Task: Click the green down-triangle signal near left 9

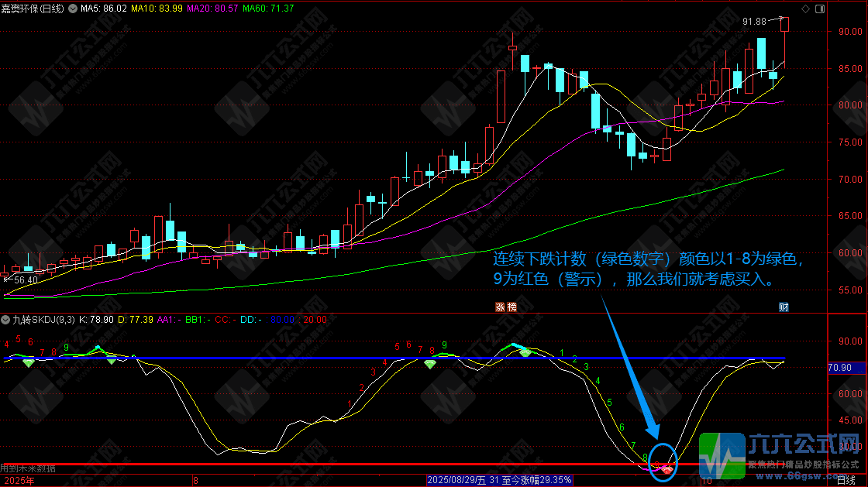Action: (29, 362)
